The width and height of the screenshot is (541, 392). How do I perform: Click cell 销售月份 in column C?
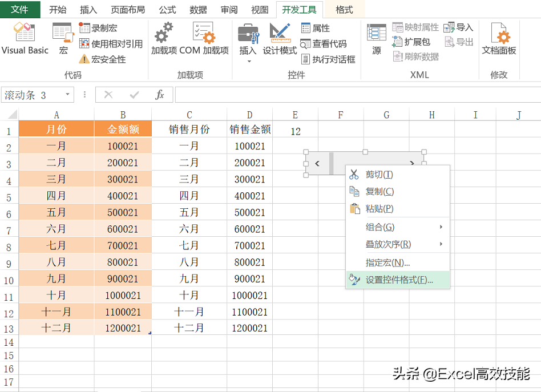pyautogui.click(x=189, y=129)
